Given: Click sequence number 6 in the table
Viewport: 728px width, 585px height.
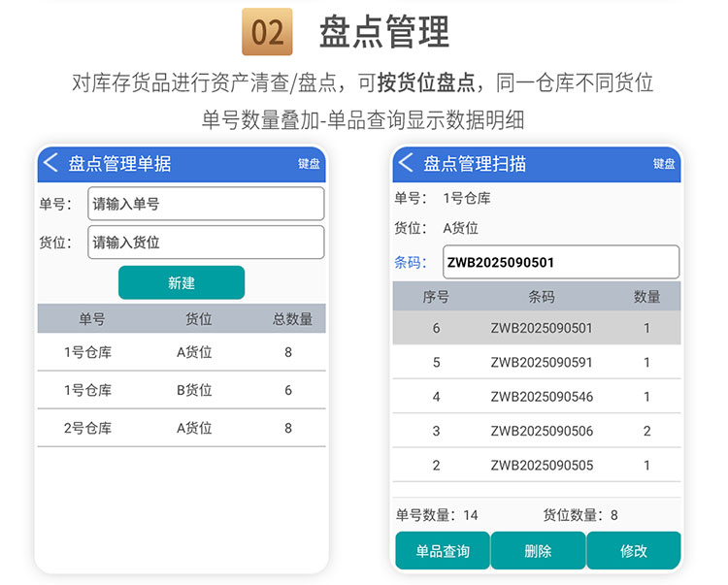Looking at the screenshot, I should pos(437,329).
